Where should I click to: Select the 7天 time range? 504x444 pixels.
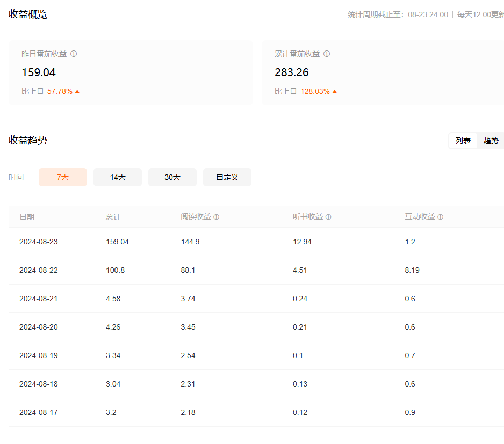pyautogui.click(x=63, y=177)
